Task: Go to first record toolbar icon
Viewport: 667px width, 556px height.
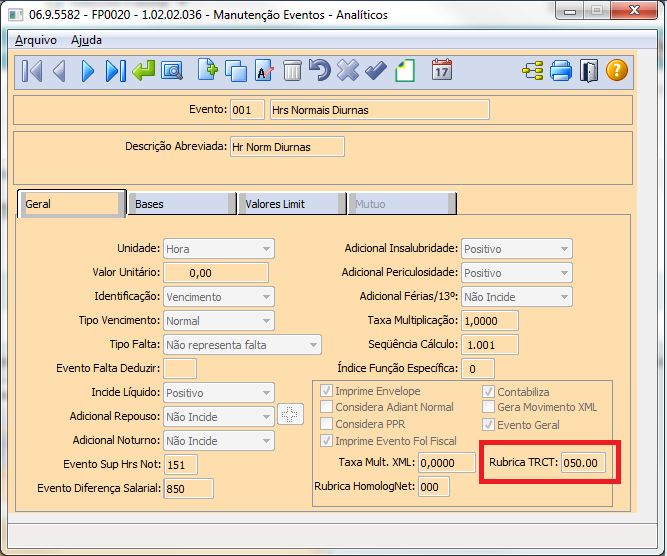Action: point(32,71)
